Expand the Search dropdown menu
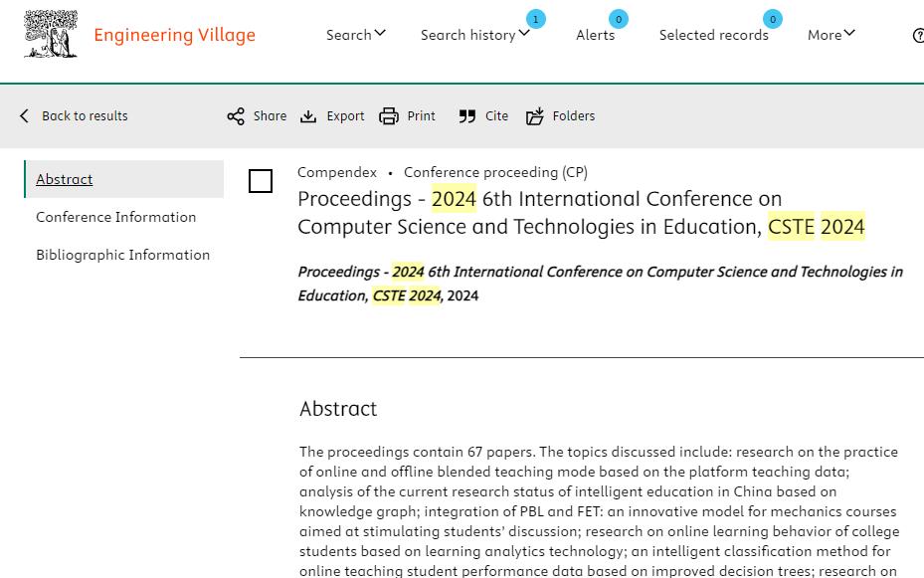This screenshot has height=578, width=924. coord(355,35)
